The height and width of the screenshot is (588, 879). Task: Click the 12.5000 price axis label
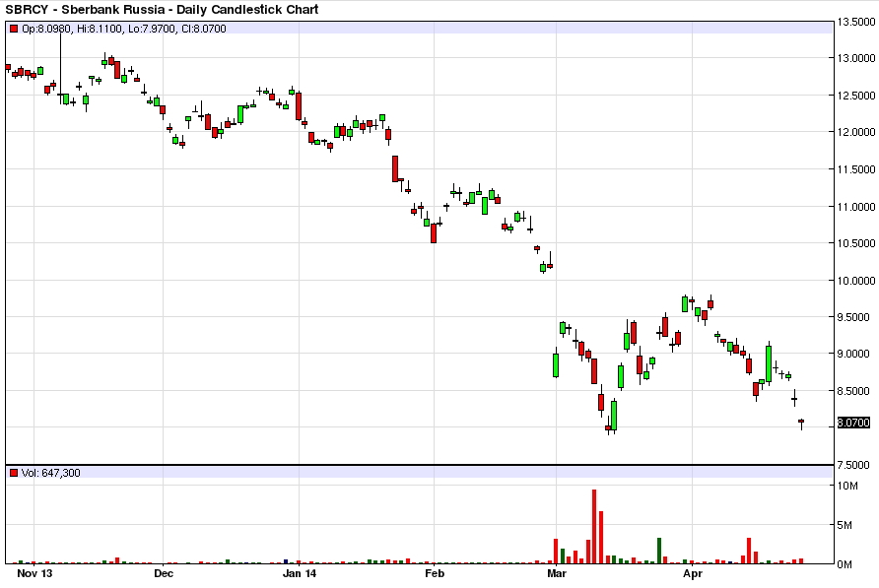click(856, 96)
